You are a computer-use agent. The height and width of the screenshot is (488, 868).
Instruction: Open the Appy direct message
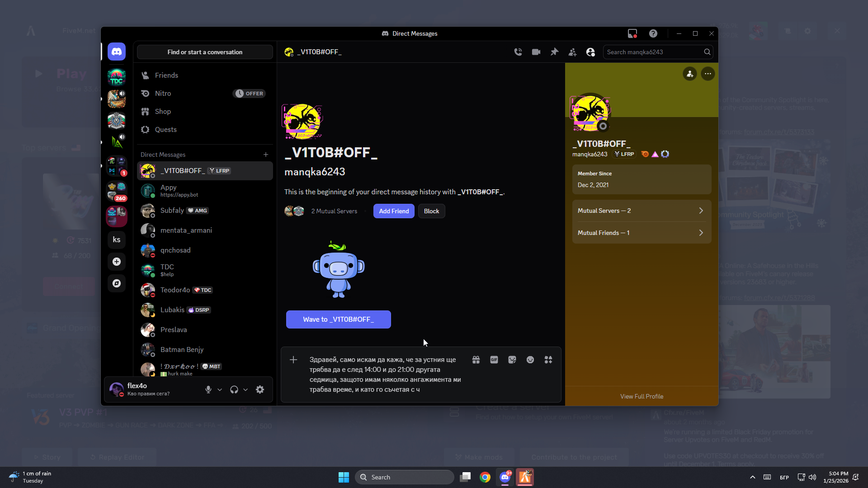coord(205,191)
